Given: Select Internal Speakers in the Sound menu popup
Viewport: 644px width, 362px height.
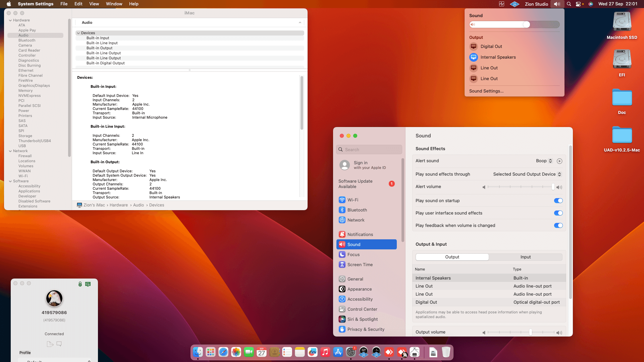Looking at the screenshot, I should 515,57.
